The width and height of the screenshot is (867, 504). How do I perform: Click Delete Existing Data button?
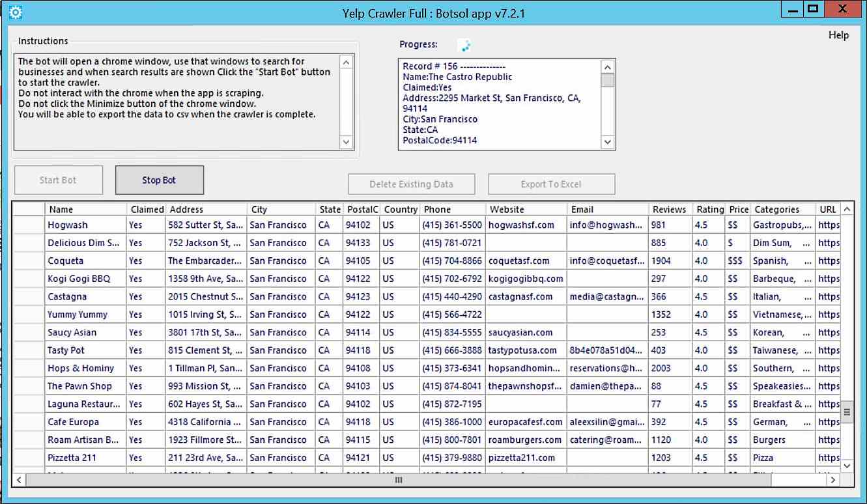[411, 184]
